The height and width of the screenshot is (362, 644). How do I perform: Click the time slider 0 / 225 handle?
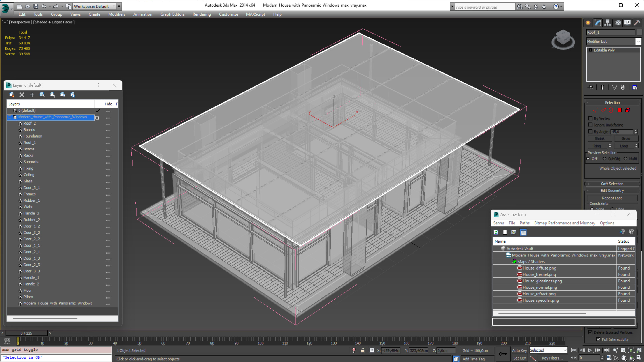click(x=26, y=333)
